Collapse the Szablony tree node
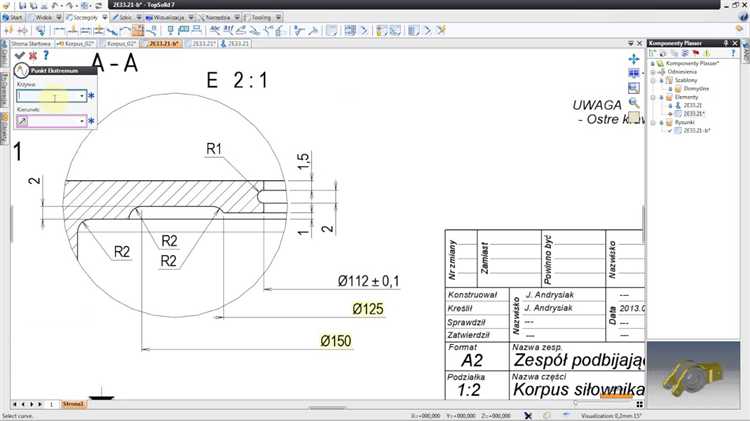This screenshot has width=750, height=421. [653, 80]
